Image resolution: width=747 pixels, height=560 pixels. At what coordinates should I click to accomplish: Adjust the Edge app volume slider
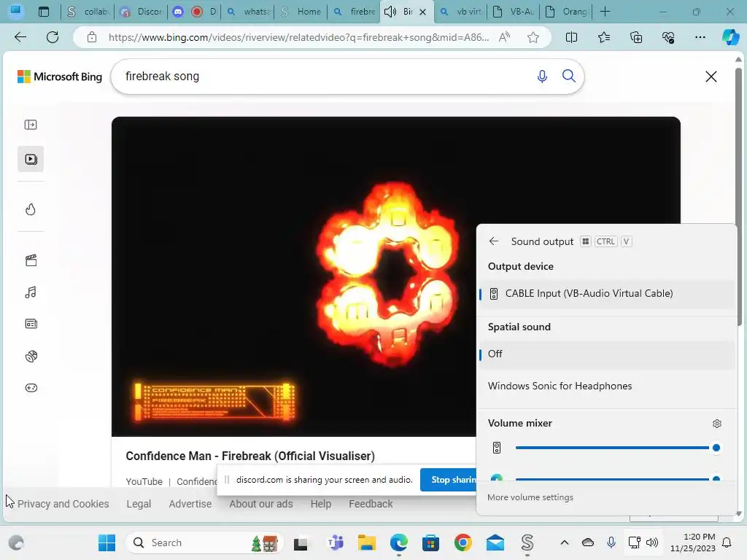pos(617,478)
